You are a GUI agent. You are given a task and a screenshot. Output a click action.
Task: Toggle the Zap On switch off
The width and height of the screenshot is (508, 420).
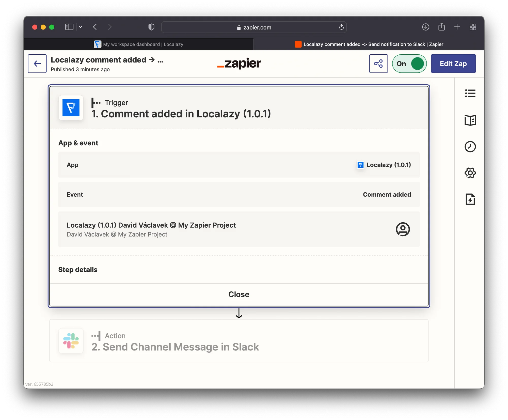[409, 64]
